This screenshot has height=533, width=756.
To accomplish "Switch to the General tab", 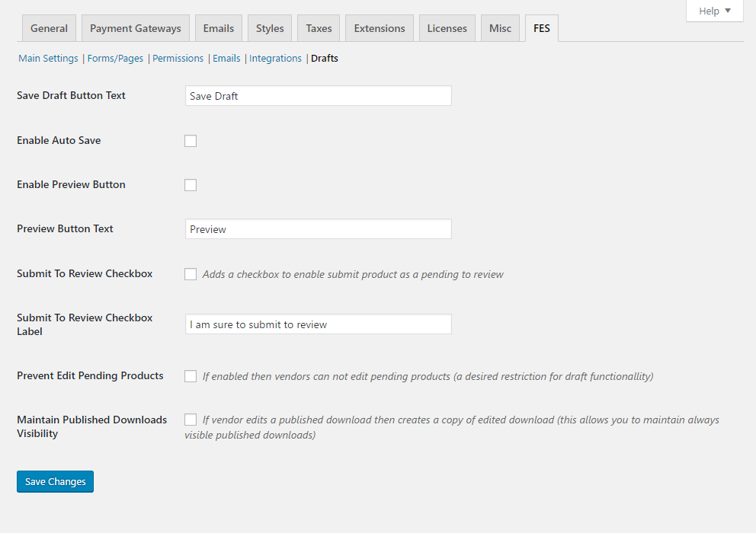I will click(x=49, y=28).
